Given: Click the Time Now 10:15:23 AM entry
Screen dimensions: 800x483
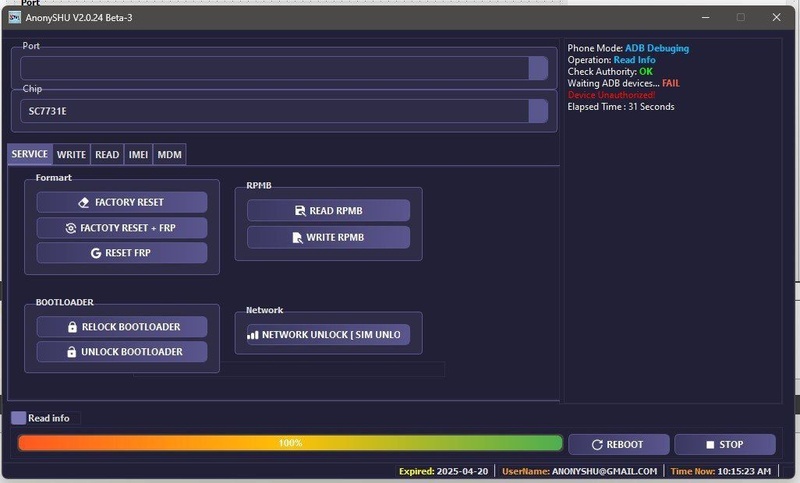Looking at the screenshot, I should pos(720,471).
